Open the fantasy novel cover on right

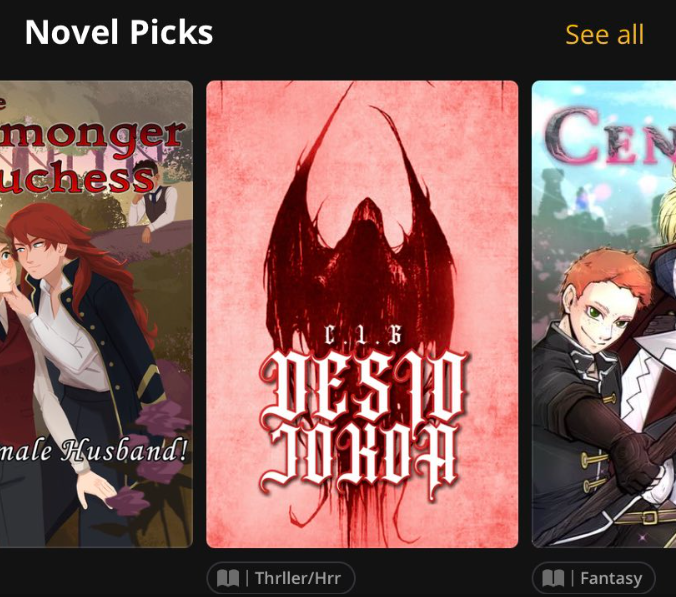click(604, 314)
